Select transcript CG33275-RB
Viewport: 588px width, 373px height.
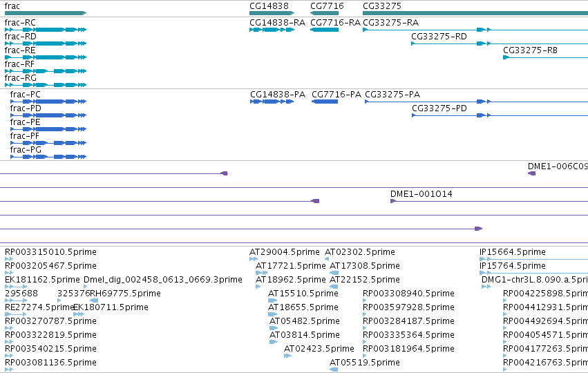point(545,57)
